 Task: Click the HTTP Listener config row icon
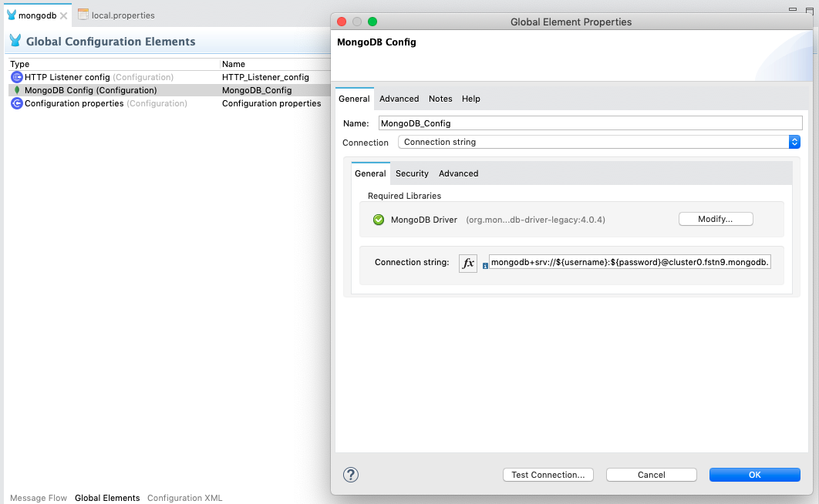pyautogui.click(x=17, y=77)
